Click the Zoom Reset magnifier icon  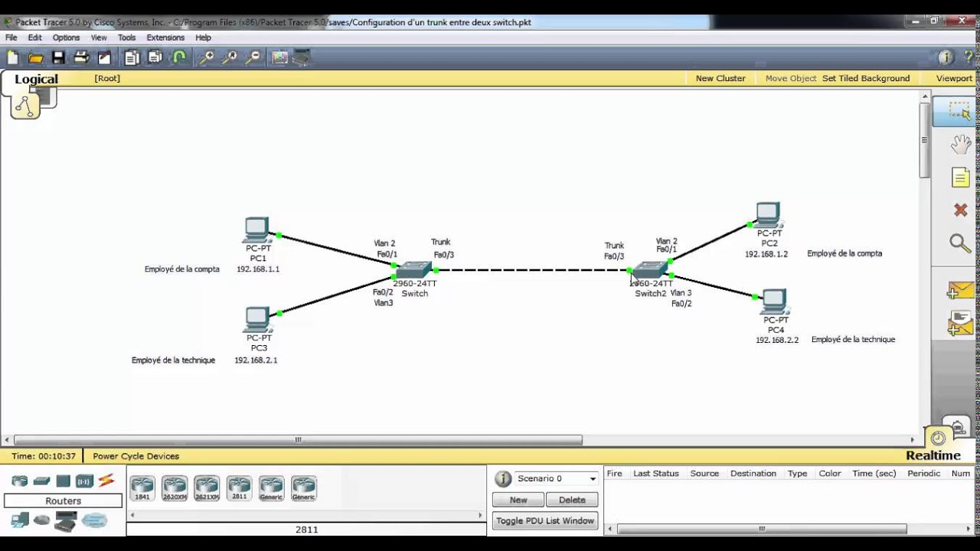(x=229, y=57)
